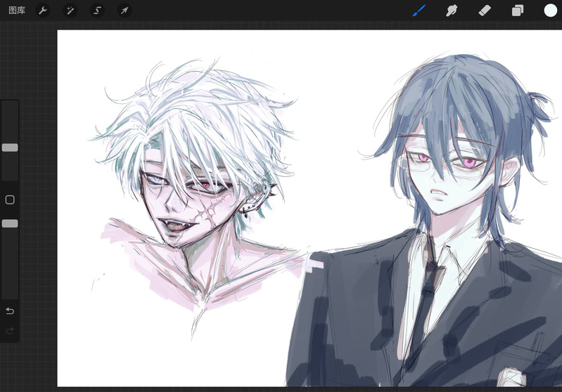Select the Eraser tool
This screenshot has width=562, height=392.
coord(485,11)
